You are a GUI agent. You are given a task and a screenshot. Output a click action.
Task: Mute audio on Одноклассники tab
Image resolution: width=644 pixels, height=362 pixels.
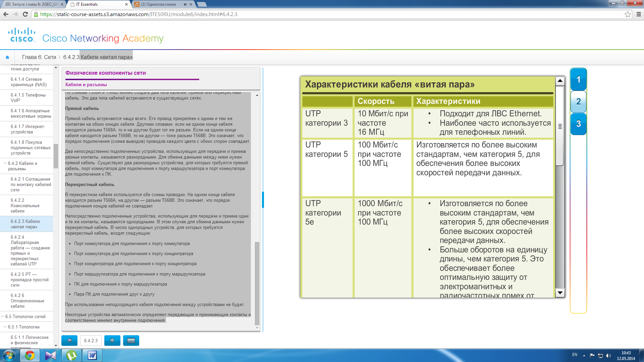[185, 4]
